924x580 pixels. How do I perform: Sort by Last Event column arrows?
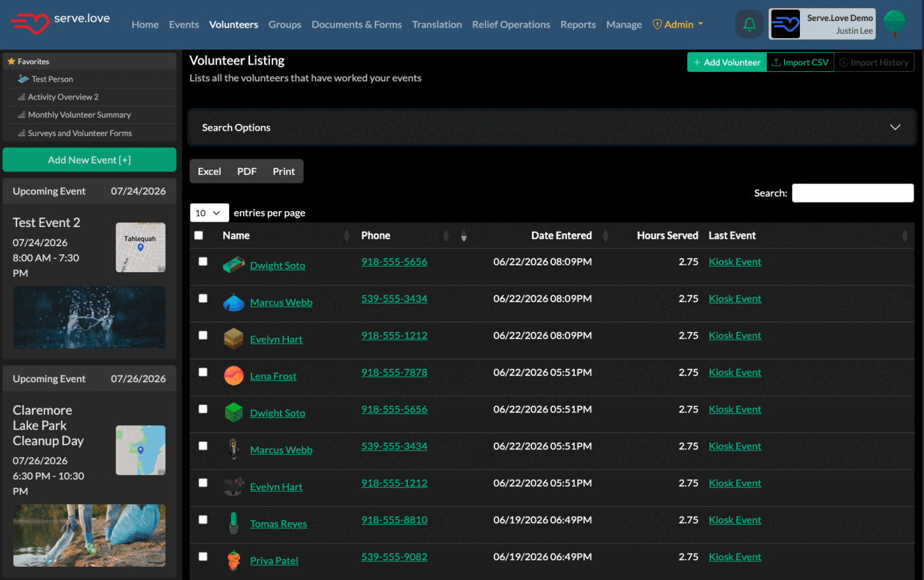click(905, 236)
